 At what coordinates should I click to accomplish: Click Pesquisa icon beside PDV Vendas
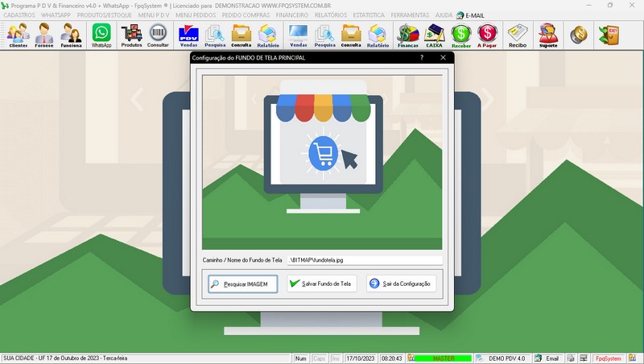[215, 35]
